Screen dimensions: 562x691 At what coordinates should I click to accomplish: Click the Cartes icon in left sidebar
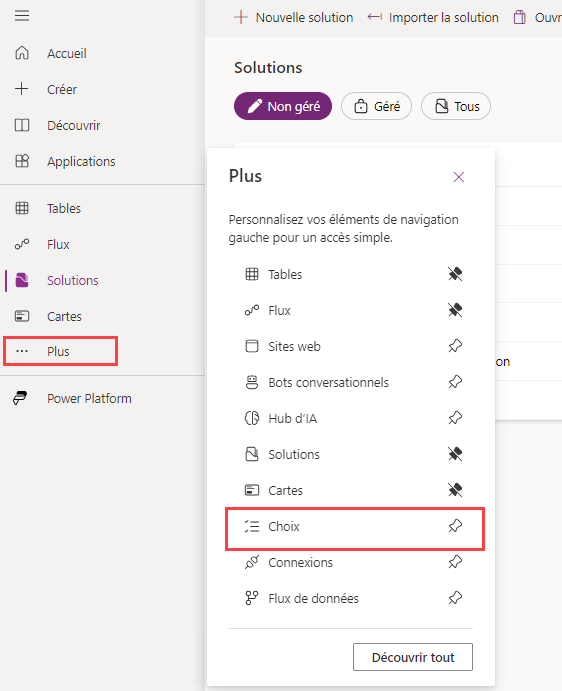22,316
